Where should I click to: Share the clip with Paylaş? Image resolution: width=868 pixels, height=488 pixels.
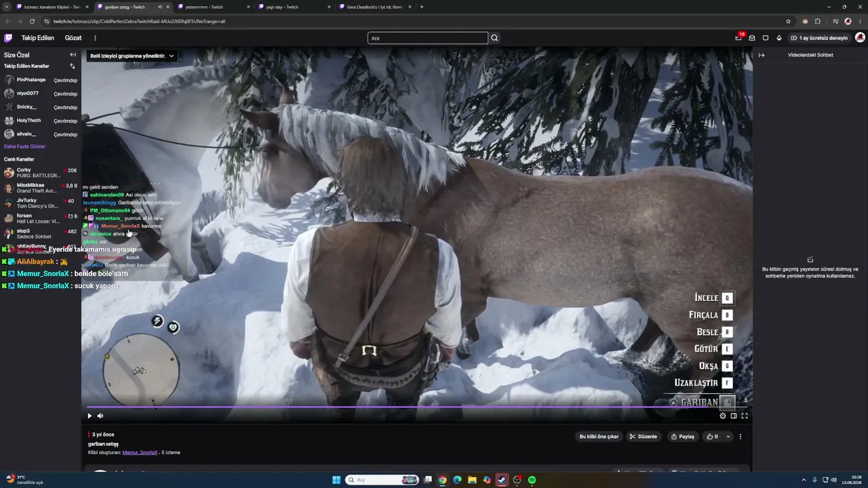point(683,436)
